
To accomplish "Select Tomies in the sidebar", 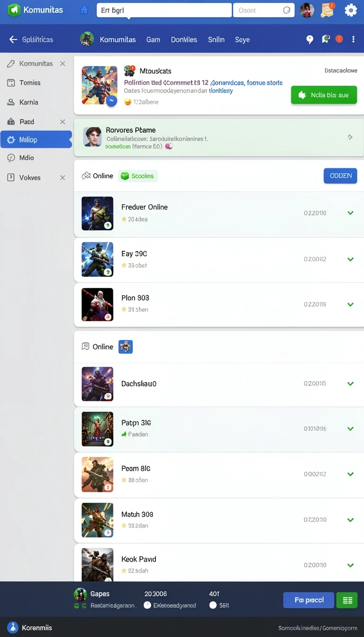I will pyautogui.click(x=30, y=83).
